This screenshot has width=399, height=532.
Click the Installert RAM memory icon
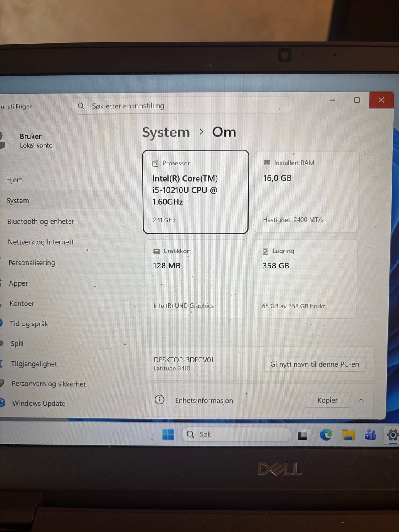(267, 163)
